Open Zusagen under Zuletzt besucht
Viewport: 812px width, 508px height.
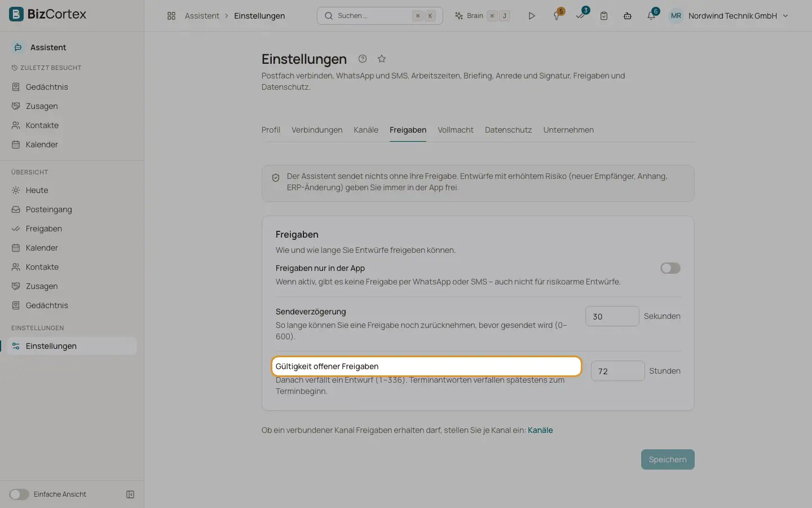(x=72, y=106)
